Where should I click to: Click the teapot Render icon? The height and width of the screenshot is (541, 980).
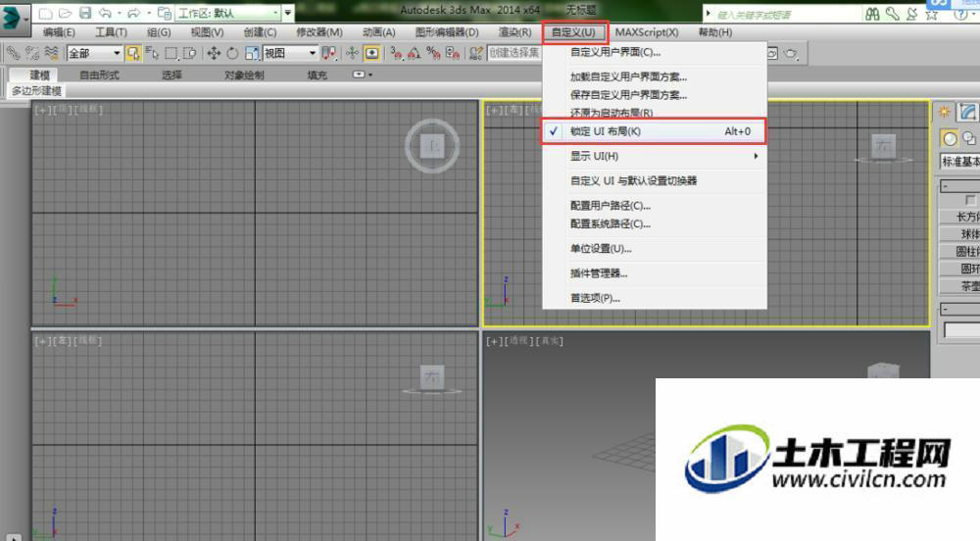coord(791,54)
